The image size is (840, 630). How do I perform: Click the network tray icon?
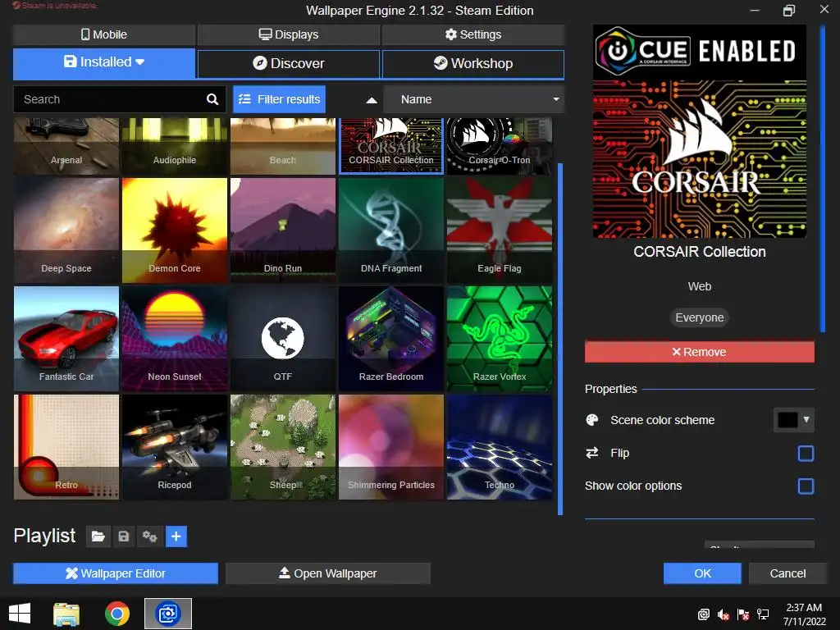[762, 614]
